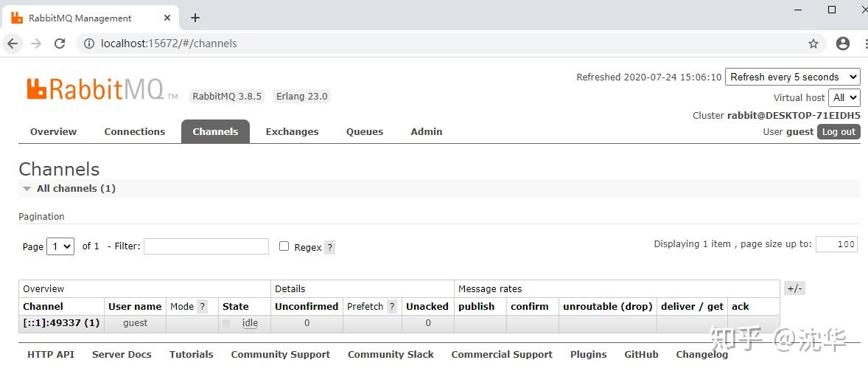Reload the page with refresh icon
Image resolution: width=868 pixels, height=374 pixels.
click(x=60, y=44)
